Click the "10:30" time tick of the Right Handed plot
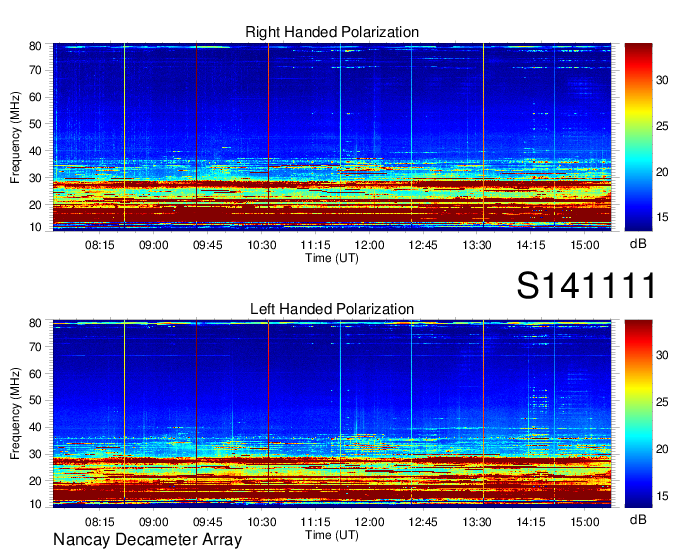 (262, 245)
